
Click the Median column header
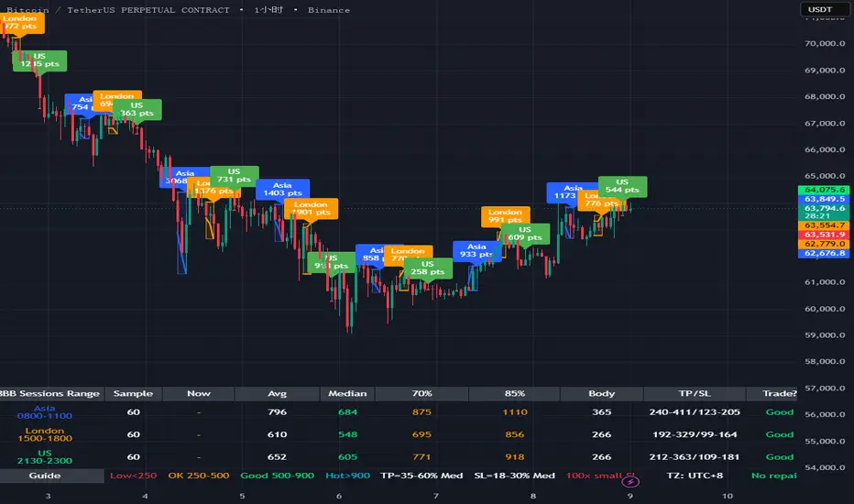pos(347,393)
